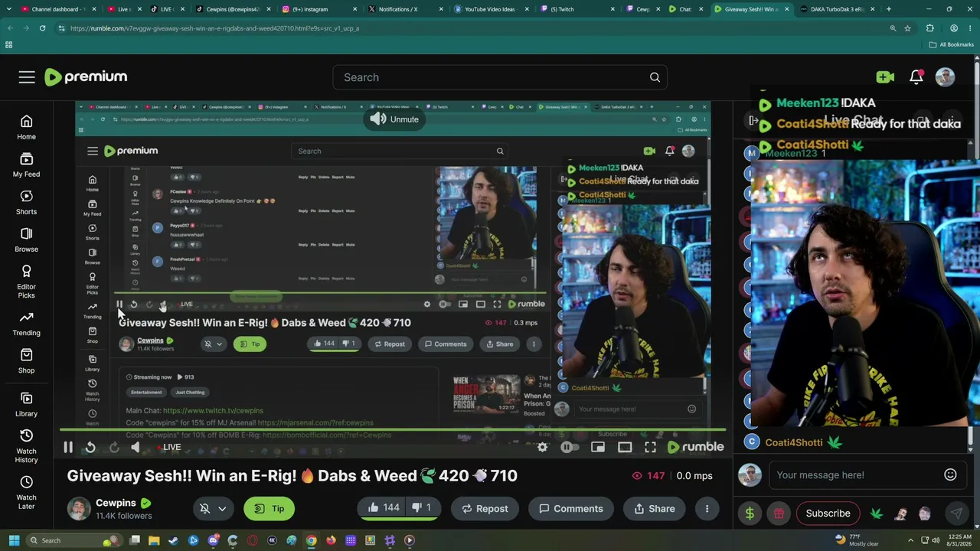This screenshot has width=980, height=551.
Task: Click the send message arrow
Action: click(x=956, y=514)
